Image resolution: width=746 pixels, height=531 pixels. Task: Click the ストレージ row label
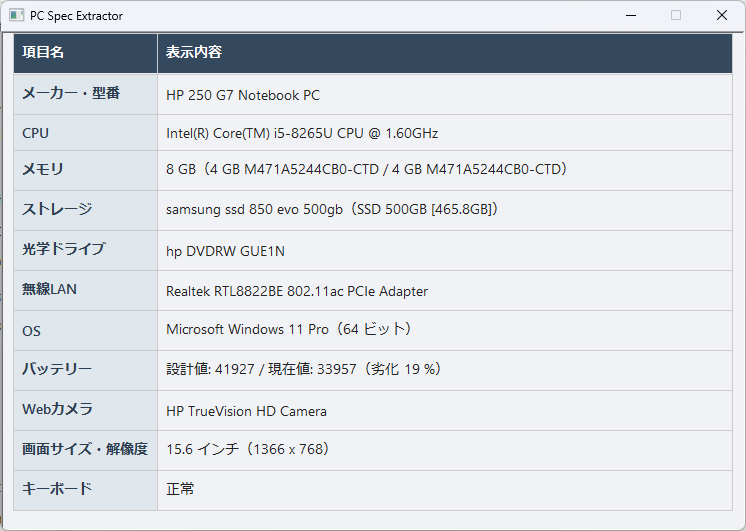[x=57, y=208]
